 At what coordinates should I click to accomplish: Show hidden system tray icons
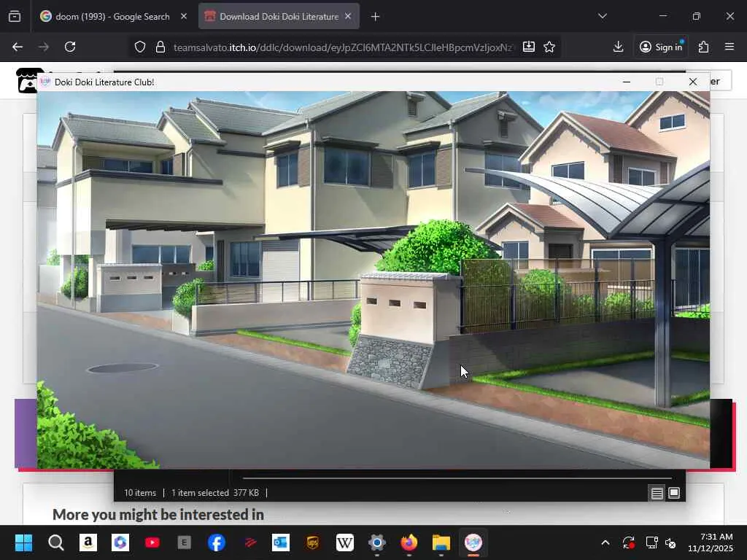(605, 542)
